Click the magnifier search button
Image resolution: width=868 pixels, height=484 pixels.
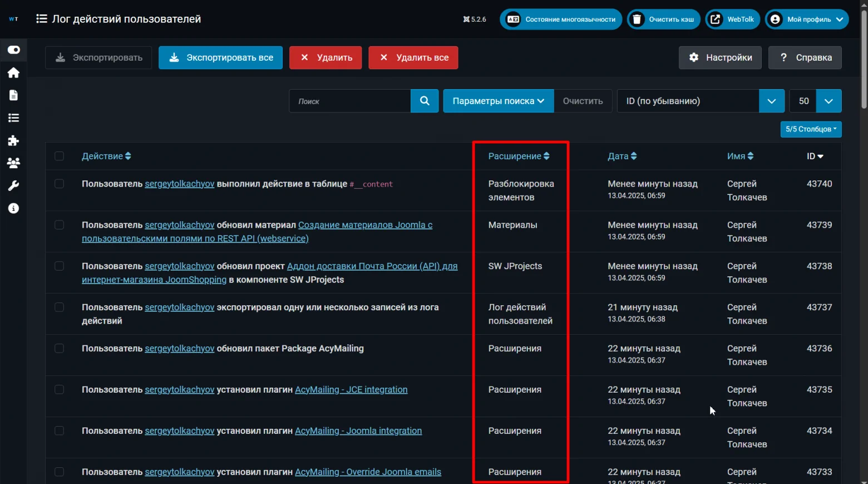point(425,101)
